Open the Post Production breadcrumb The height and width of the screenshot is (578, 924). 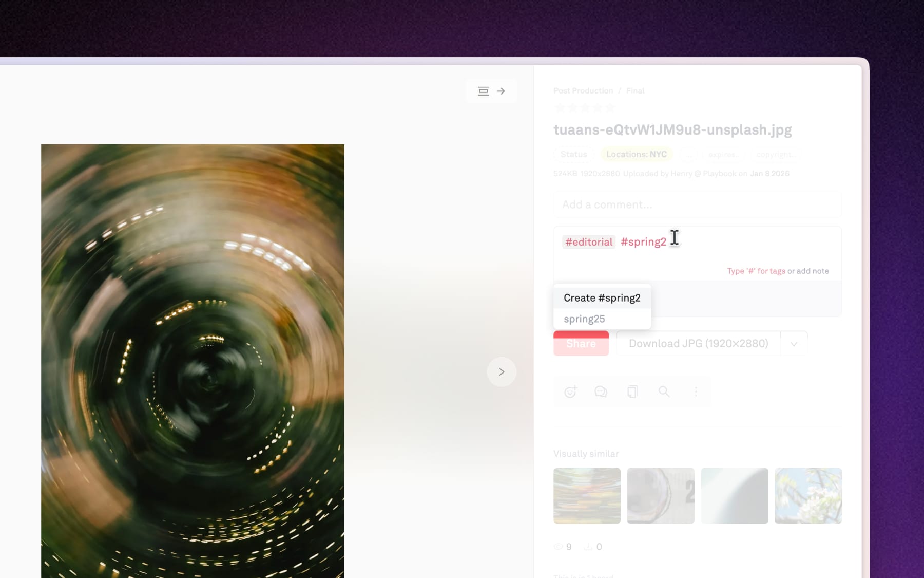pos(583,90)
